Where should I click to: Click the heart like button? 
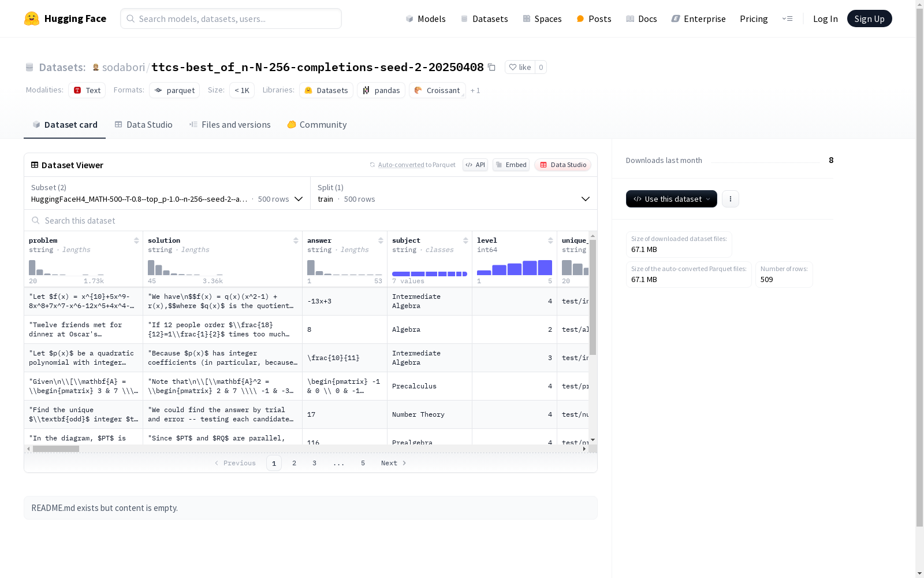pos(520,67)
